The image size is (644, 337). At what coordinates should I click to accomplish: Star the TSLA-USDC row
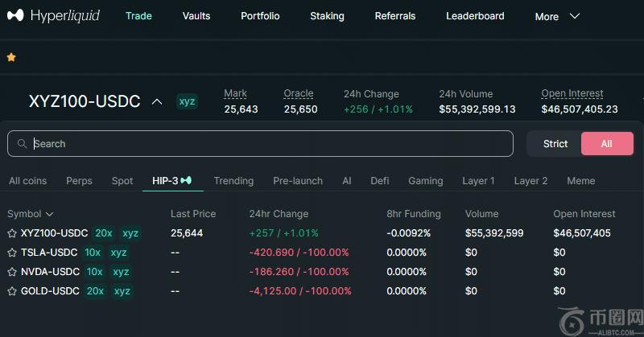point(12,253)
